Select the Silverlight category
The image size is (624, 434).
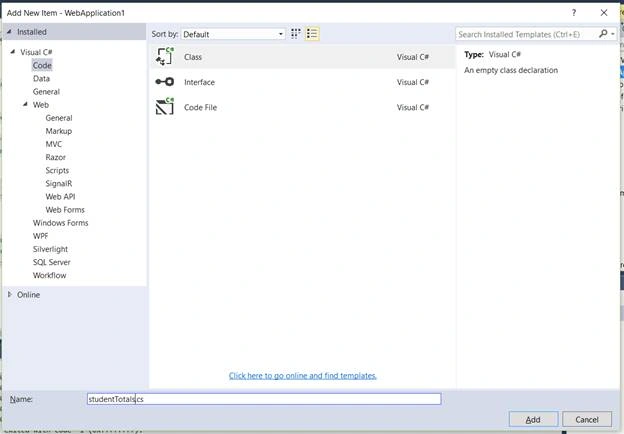click(x=50, y=249)
